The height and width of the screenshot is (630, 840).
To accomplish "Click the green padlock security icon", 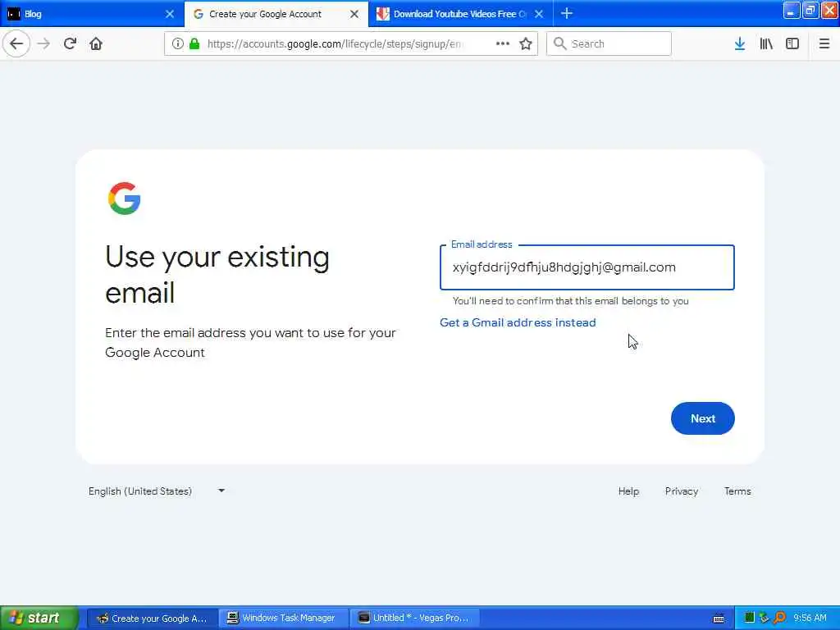I will coord(194,43).
